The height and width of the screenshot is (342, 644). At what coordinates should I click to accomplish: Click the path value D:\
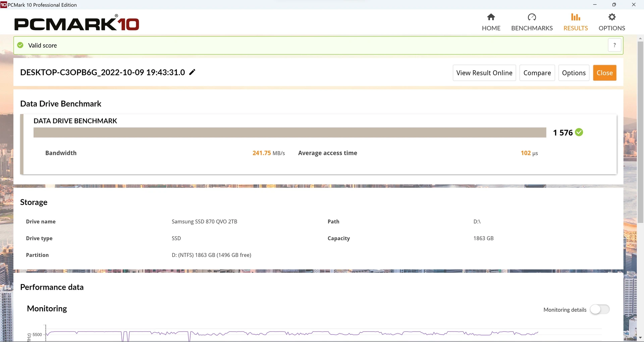pos(477,221)
